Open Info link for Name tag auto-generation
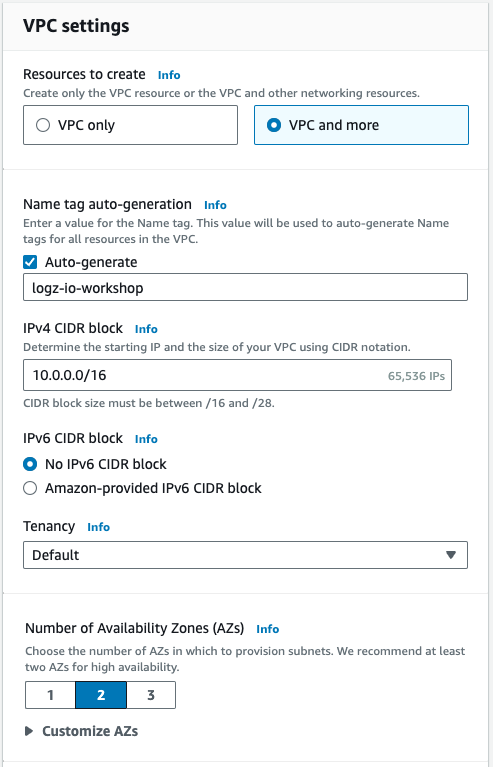 (215, 205)
